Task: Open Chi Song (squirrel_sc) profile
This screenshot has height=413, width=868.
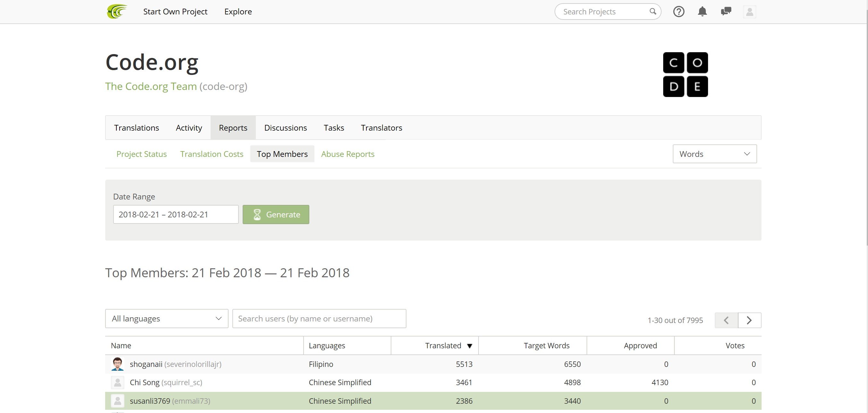Action: pyautogui.click(x=166, y=382)
